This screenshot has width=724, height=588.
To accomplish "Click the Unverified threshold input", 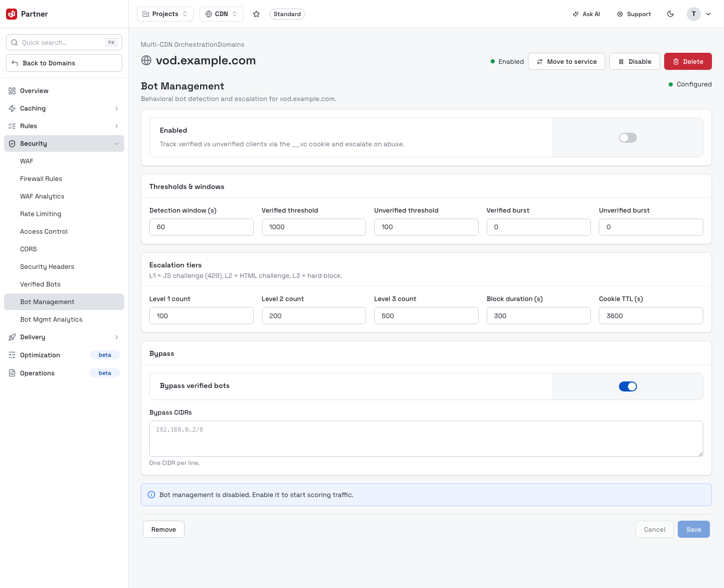I will coord(426,227).
